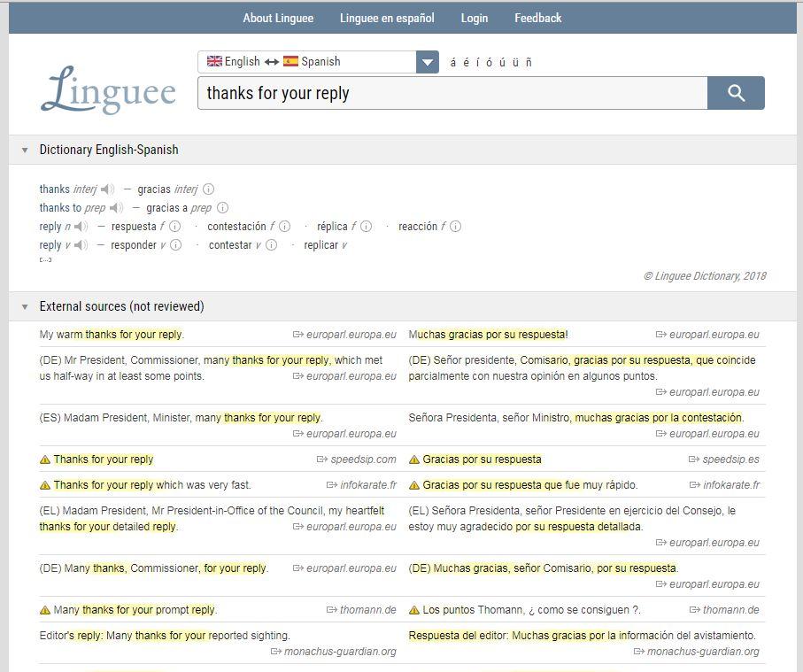Play audio for 'reply v'

tap(81, 245)
